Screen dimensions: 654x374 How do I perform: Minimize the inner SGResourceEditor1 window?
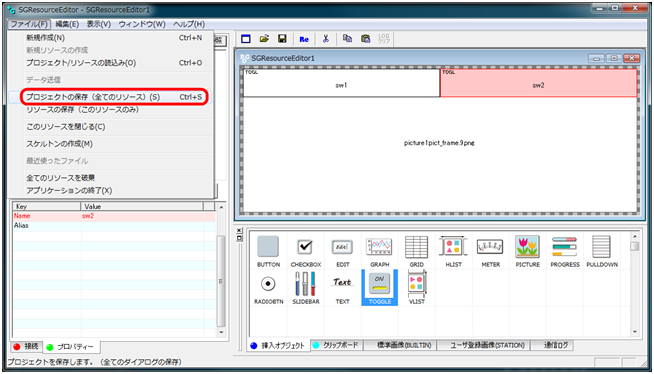[x=596, y=58]
